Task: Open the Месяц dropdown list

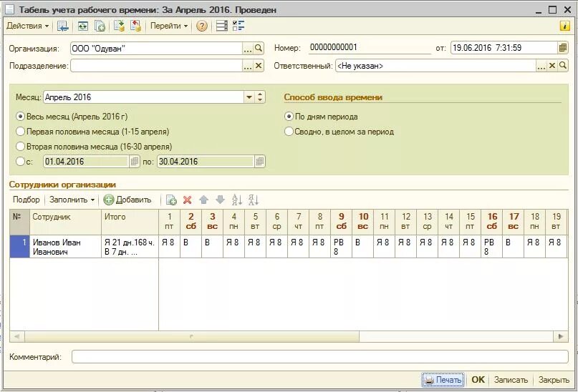Action: (x=249, y=97)
